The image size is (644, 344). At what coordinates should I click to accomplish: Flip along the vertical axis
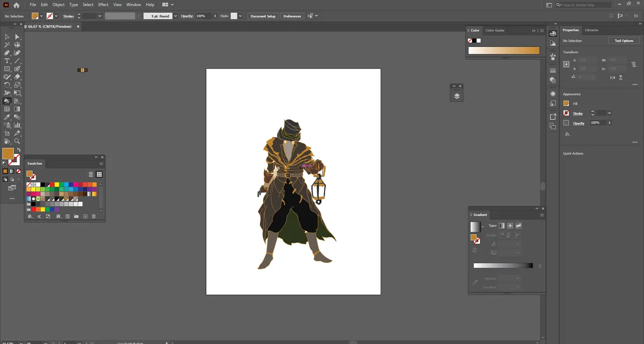(x=620, y=77)
